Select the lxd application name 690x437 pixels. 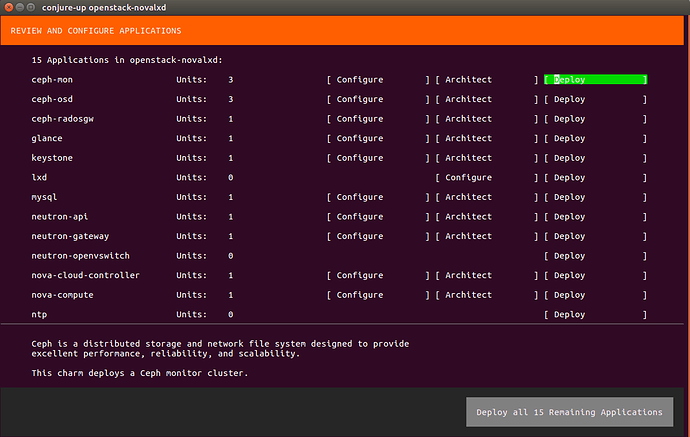pyautogui.click(x=39, y=178)
